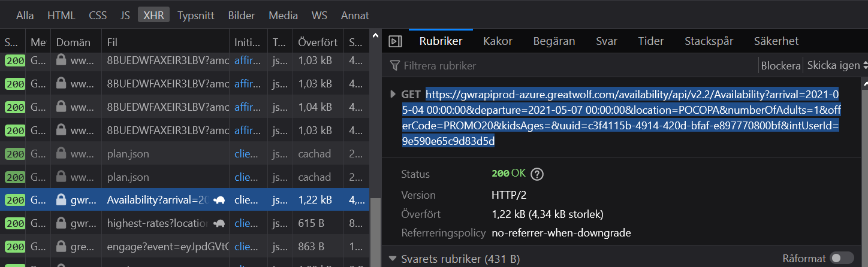Click the request list vertical scrollbar
The image size is (868, 267).
pos(375,227)
